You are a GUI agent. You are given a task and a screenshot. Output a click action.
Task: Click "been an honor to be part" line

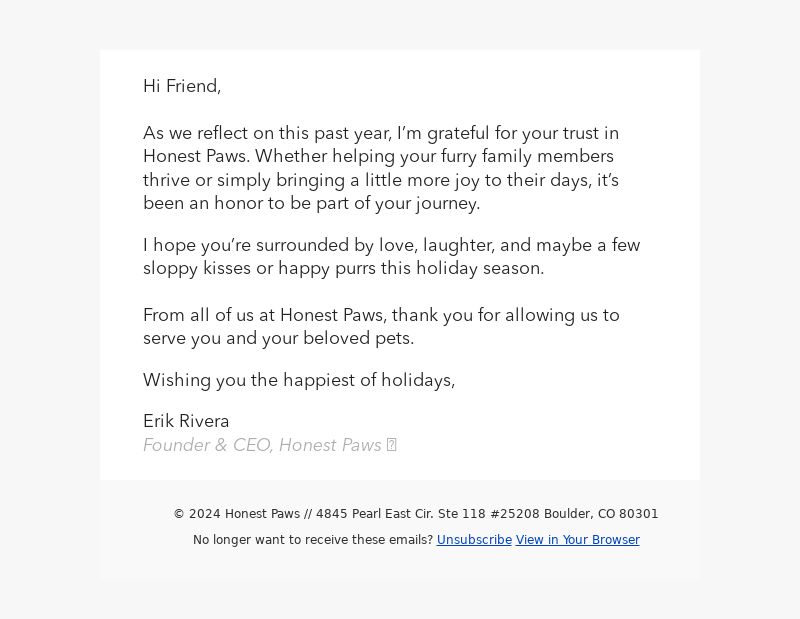click(x=311, y=204)
